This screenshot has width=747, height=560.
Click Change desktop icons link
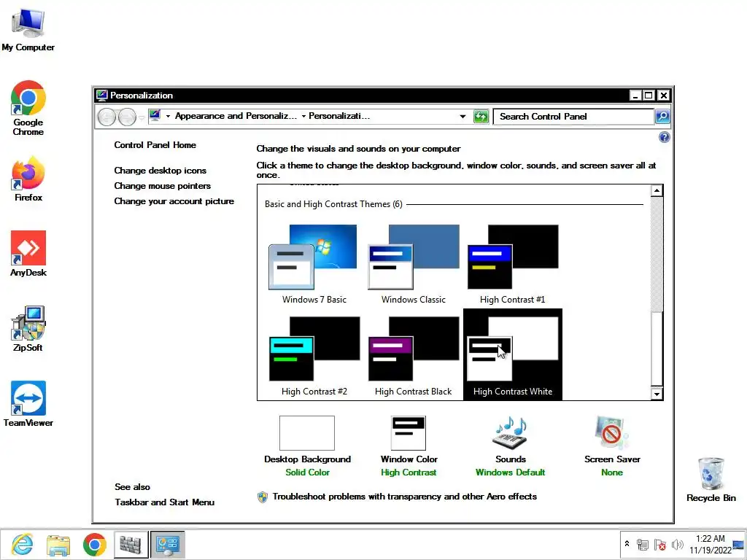(x=160, y=171)
